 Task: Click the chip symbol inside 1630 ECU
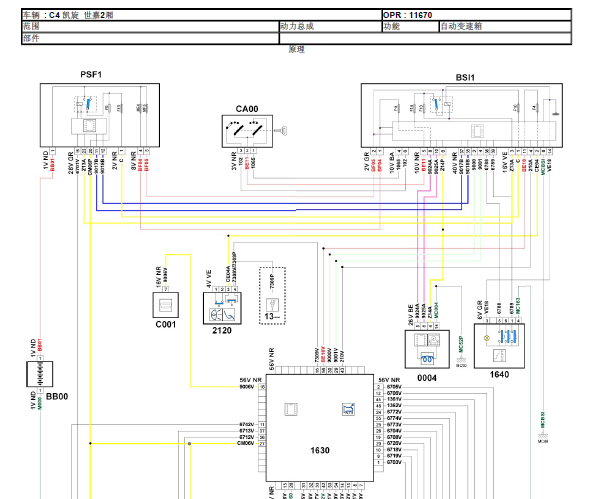click(290, 409)
